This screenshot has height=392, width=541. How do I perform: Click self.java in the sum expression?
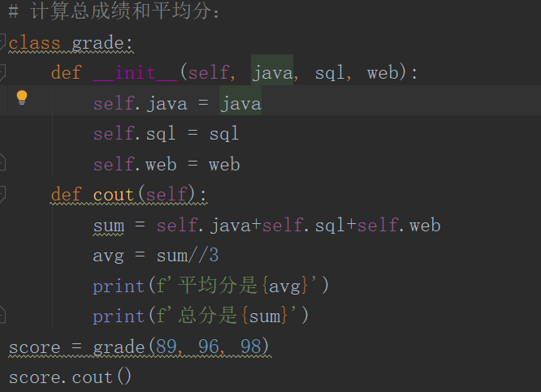(x=204, y=225)
